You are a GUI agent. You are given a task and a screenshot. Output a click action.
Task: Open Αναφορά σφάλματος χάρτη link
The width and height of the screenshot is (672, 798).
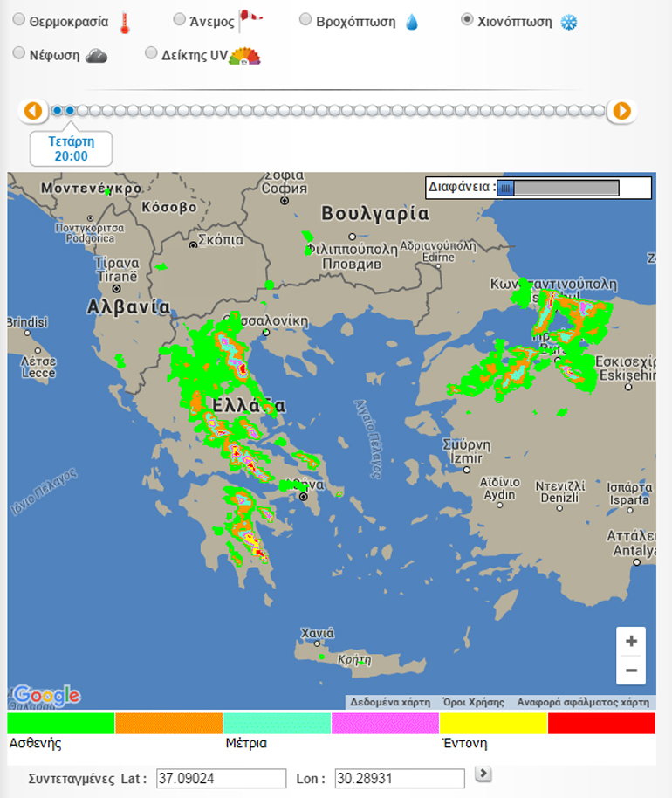582,701
